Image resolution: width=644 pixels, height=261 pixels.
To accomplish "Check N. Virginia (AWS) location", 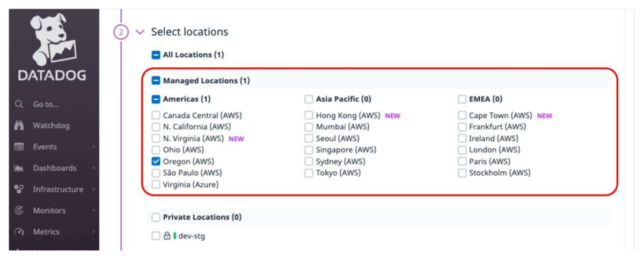I will (x=156, y=139).
